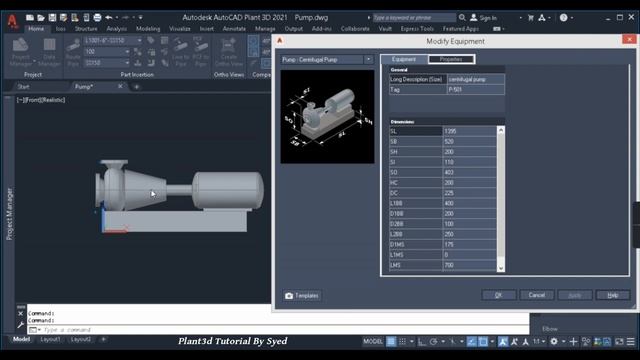The width and height of the screenshot is (640, 360).
Task: Click the Clean Screen icon in status bar
Action: [x=619, y=341]
